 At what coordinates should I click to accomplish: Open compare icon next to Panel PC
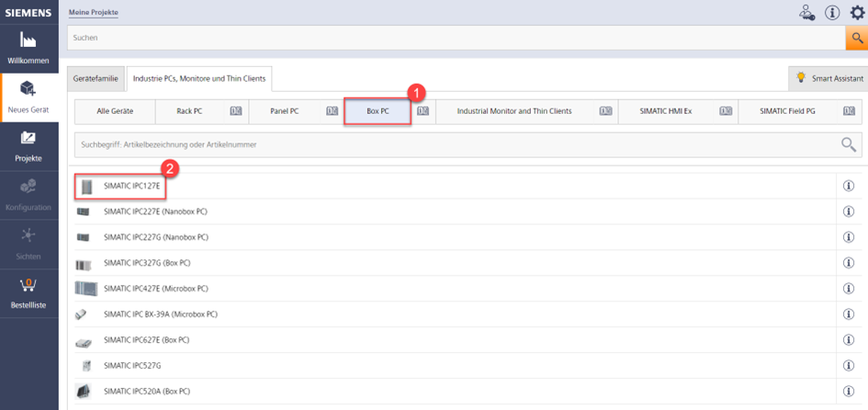coord(333,111)
